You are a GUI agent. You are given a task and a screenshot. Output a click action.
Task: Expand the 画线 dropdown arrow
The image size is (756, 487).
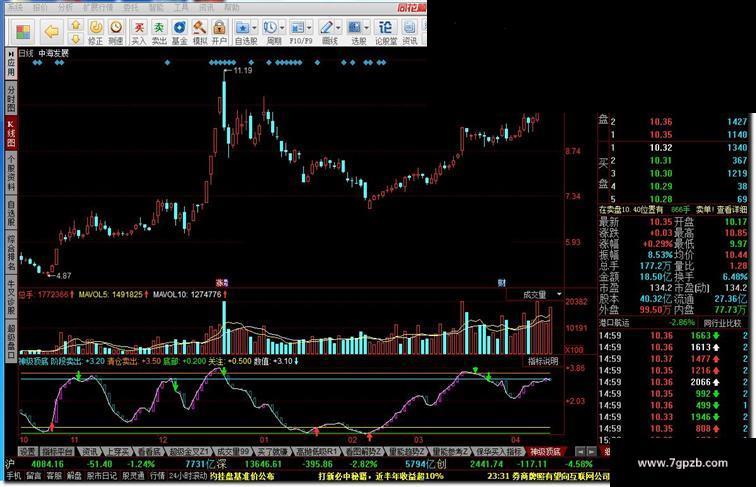click(x=338, y=27)
